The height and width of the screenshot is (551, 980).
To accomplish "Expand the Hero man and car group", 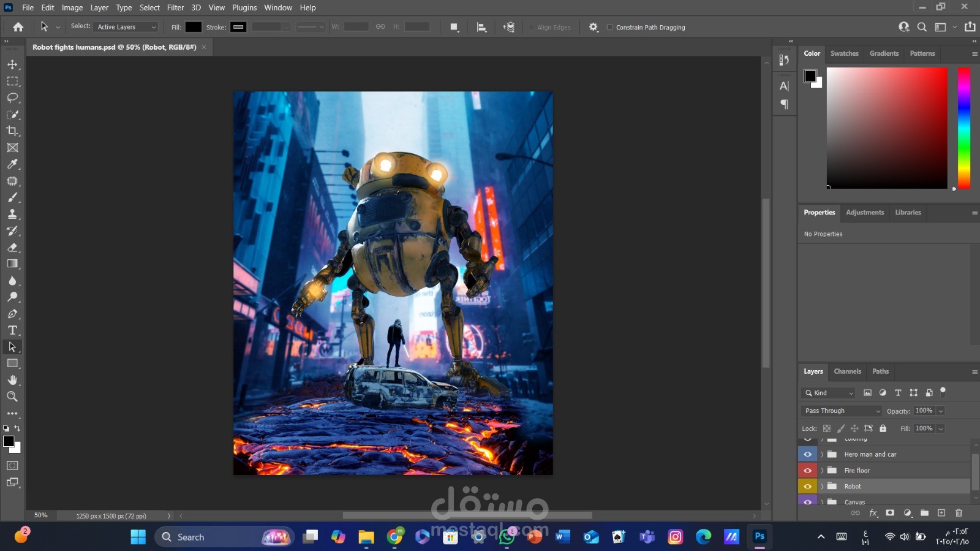I will (822, 454).
